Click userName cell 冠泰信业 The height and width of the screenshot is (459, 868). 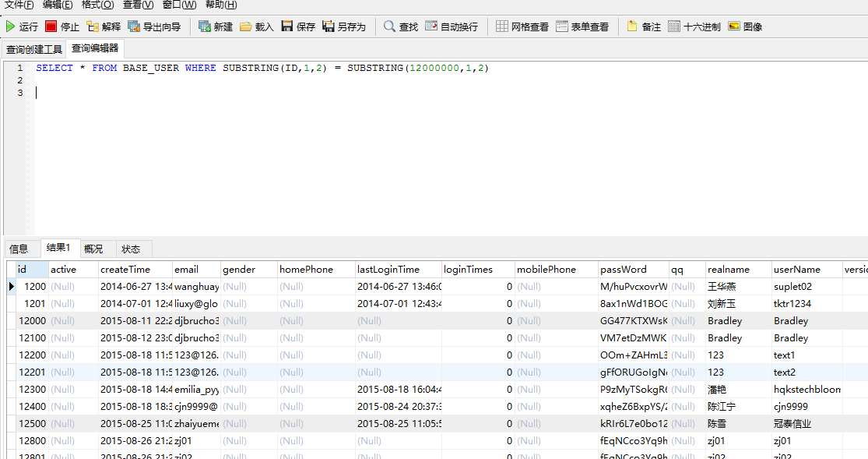tap(807, 424)
